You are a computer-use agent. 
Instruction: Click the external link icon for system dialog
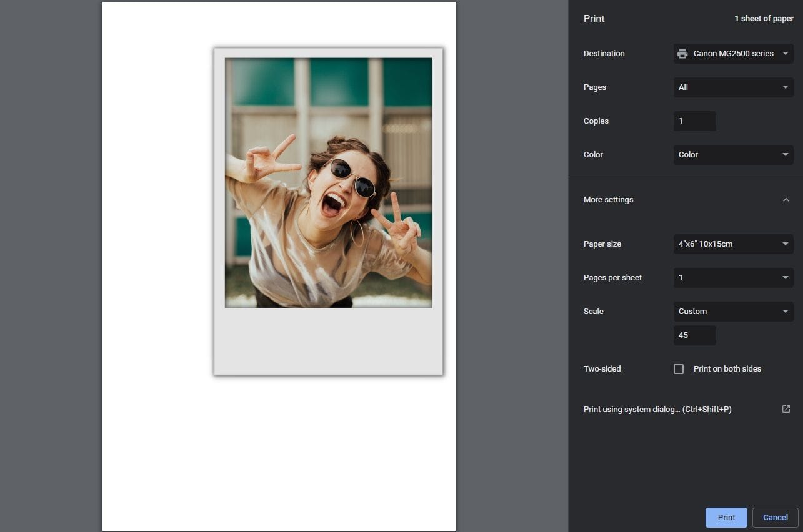pos(786,410)
